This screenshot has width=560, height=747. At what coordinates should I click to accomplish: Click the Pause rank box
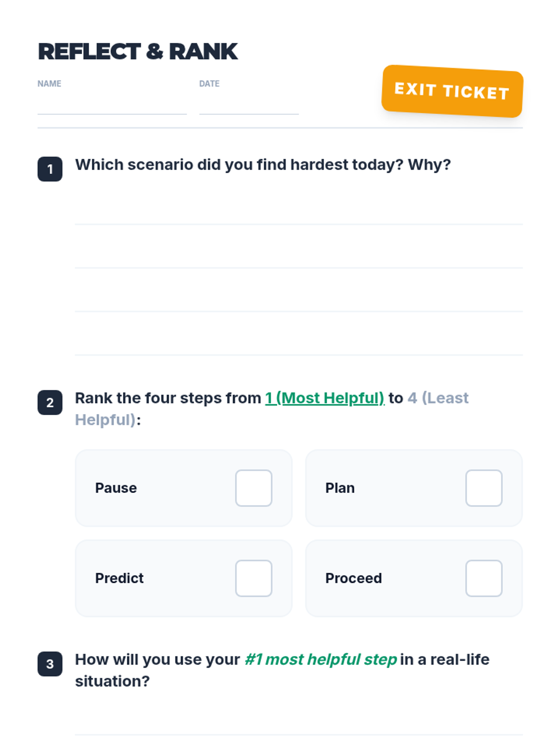(x=253, y=488)
